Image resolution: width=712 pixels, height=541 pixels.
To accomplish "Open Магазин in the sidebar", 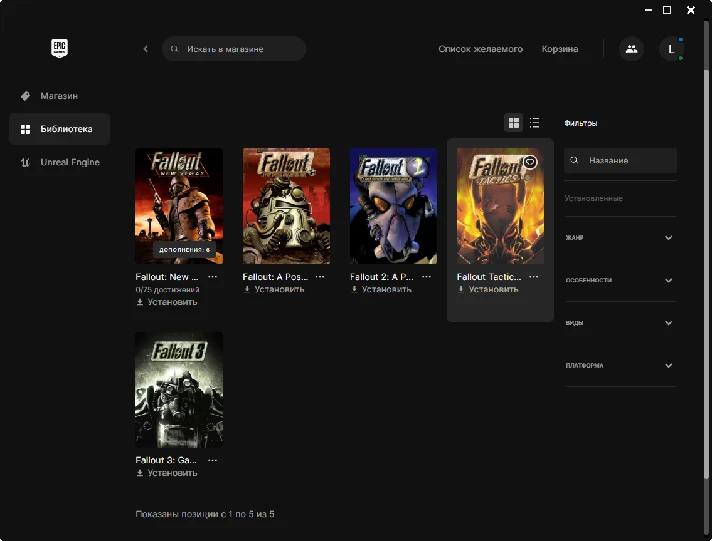I will point(59,96).
